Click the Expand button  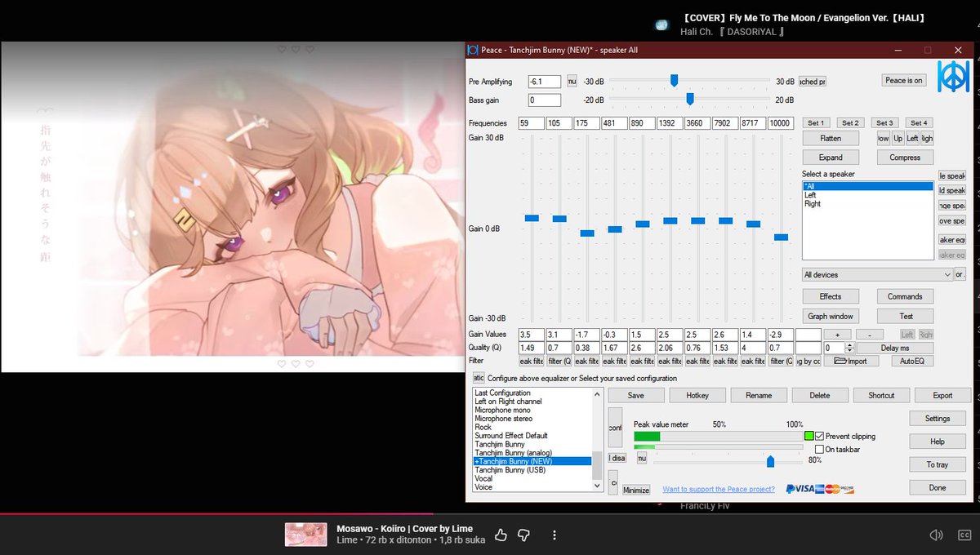pyautogui.click(x=831, y=158)
